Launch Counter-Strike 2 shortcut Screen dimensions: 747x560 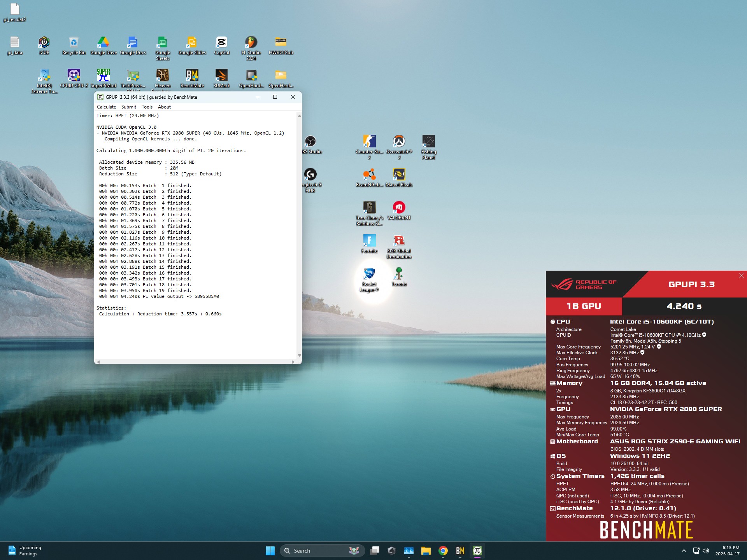[x=369, y=147]
